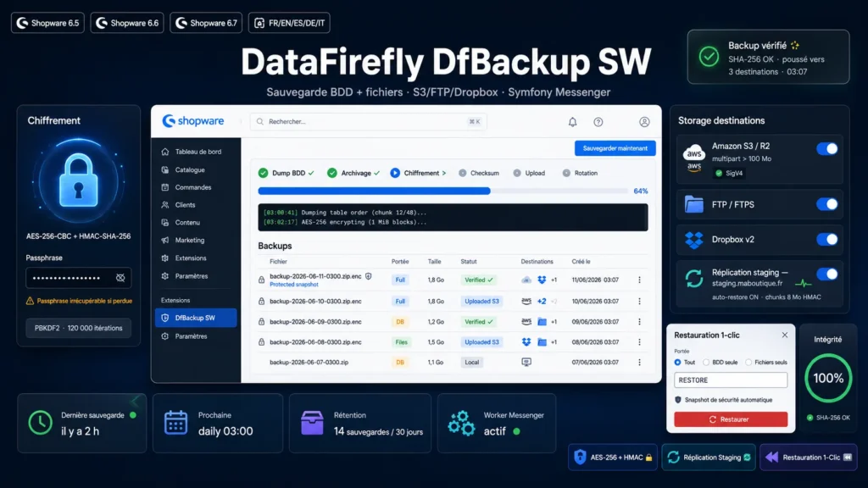Click the Shopware 6.5 badge
Image resolution: width=868 pixels, height=488 pixels.
click(47, 23)
